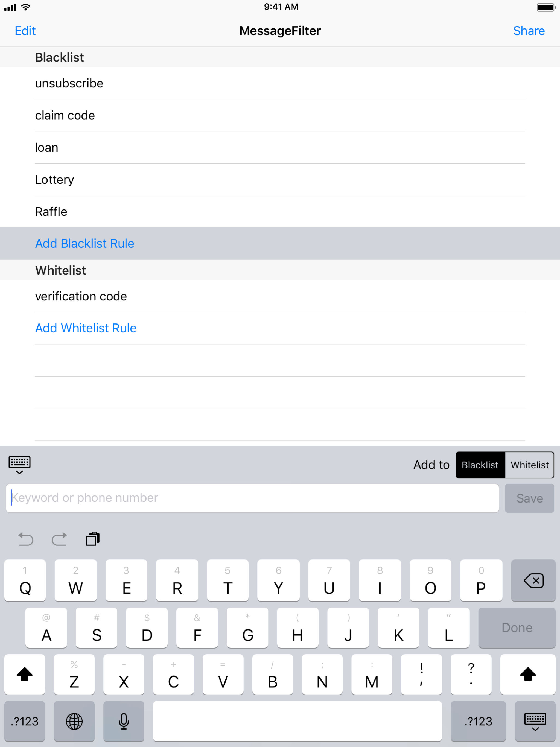Tap Add Whitelist Rule link
Screen dimensions: 560x747
pyautogui.click(x=86, y=328)
